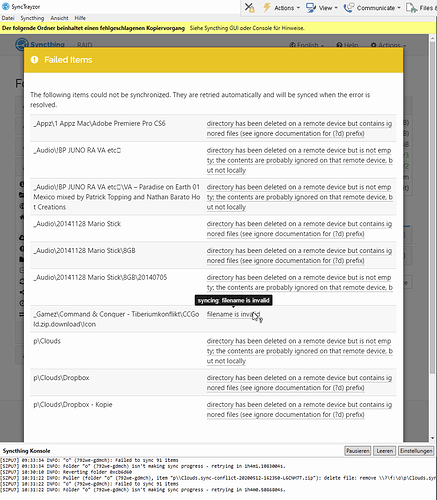Open the Ansicht menu
This screenshot has height=500, width=437.
click(59, 18)
